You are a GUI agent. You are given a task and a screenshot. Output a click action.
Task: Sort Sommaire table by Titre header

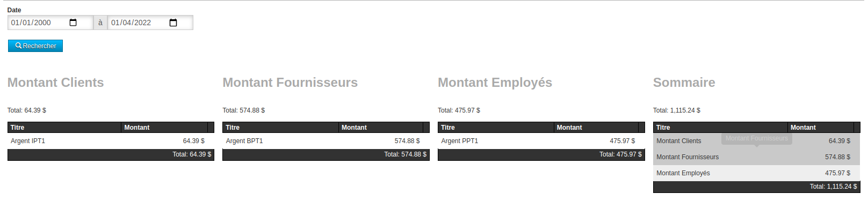720,128
